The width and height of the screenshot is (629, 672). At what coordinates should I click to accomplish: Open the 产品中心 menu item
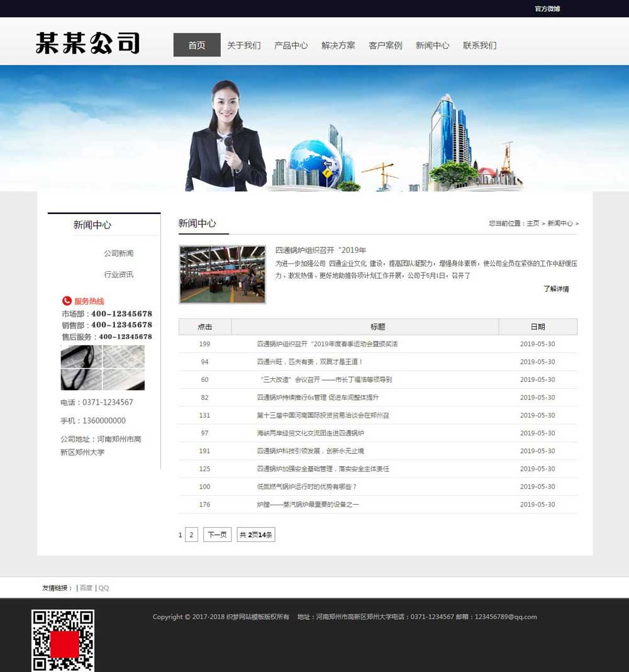coord(291,45)
